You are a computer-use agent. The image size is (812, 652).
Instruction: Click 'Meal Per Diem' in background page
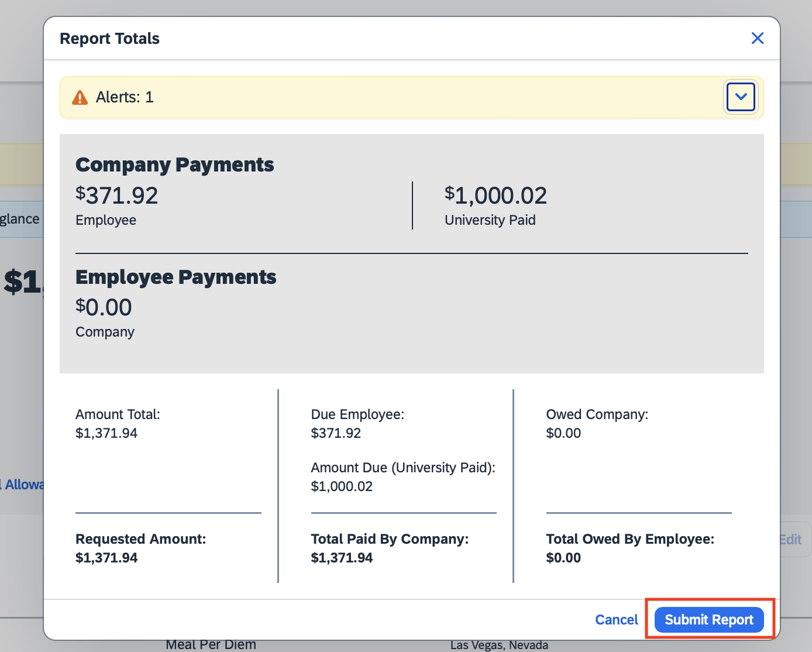point(211,645)
